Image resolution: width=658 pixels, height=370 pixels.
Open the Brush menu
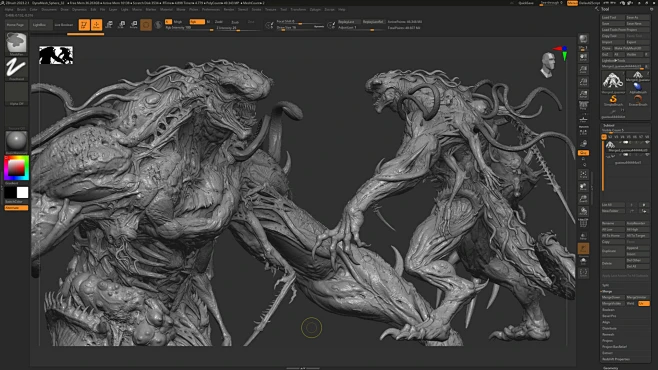coord(21,9)
